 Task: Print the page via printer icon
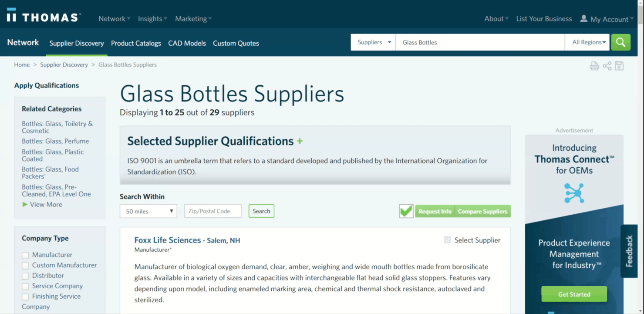[x=594, y=66]
